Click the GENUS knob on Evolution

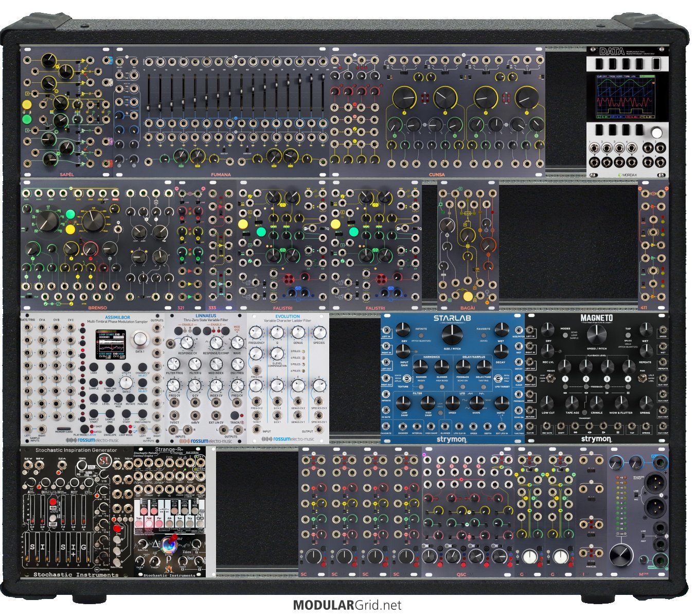(x=298, y=332)
